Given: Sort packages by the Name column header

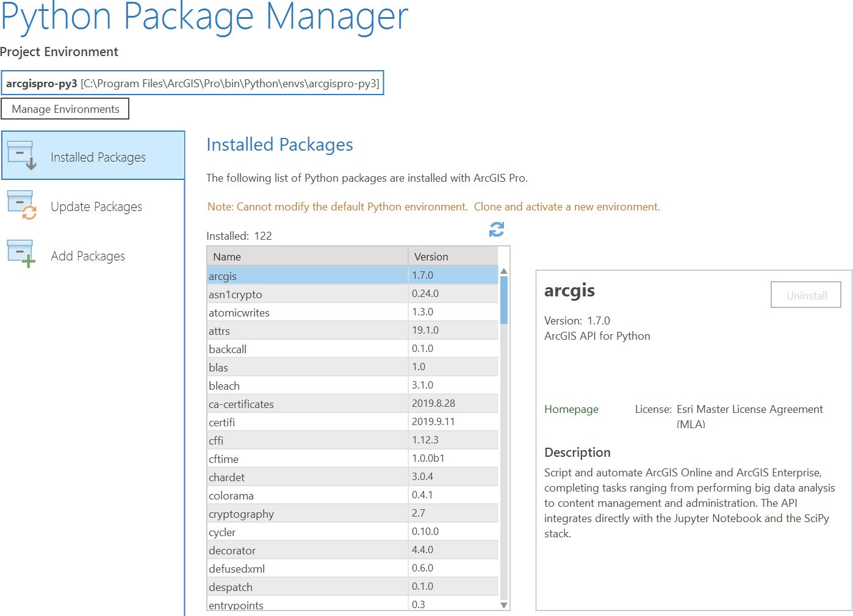Looking at the screenshot, I should 308,257.
